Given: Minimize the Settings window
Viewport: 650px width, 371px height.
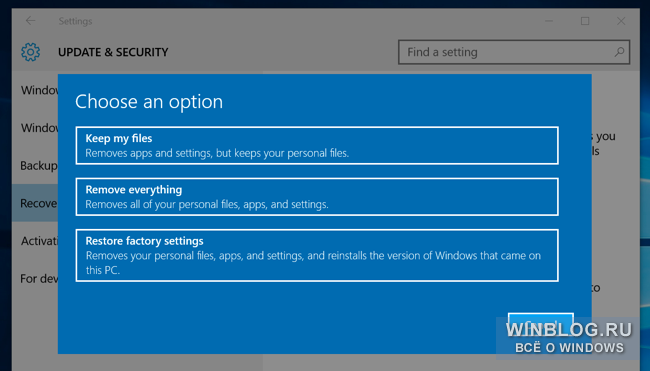Looking at the screenshot, I should [548, 21].
